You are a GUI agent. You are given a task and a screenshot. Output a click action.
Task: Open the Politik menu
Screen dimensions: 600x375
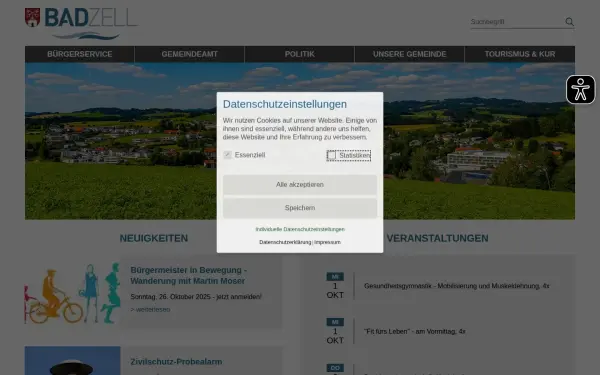point(300,54)
